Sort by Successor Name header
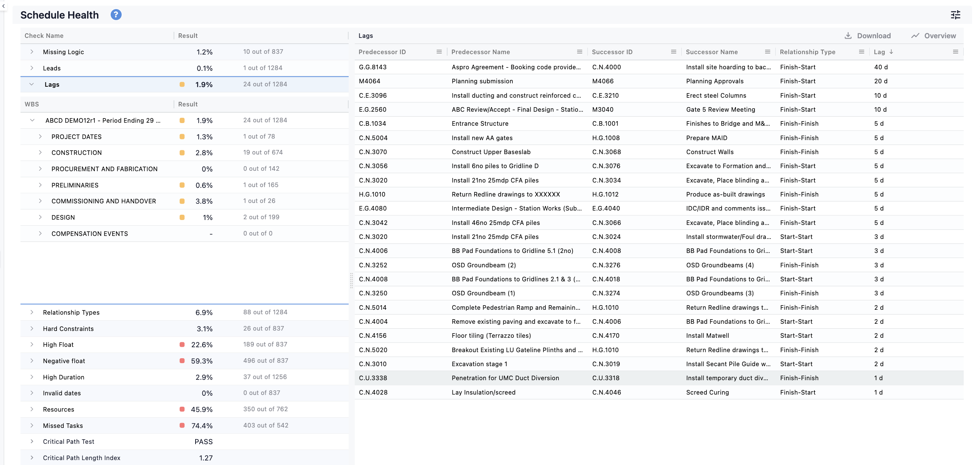The image size is (980, 465). (711, 52)
